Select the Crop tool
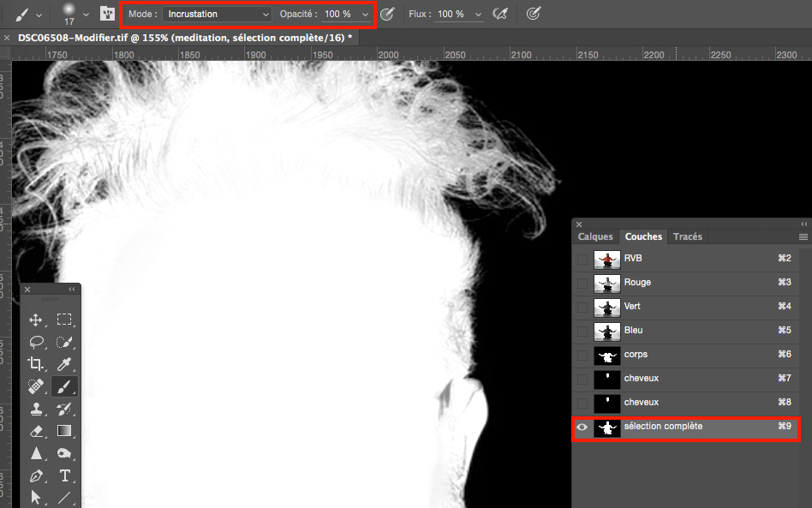 36,364
